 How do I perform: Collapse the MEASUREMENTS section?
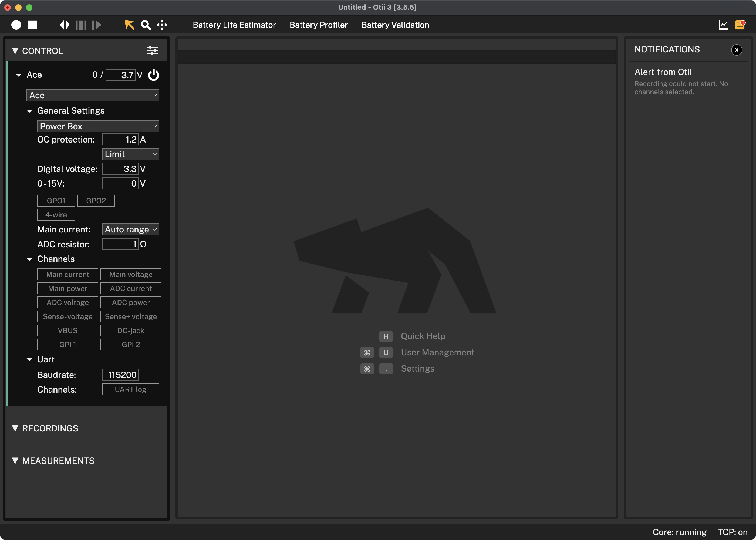click(x=15, y=461)
